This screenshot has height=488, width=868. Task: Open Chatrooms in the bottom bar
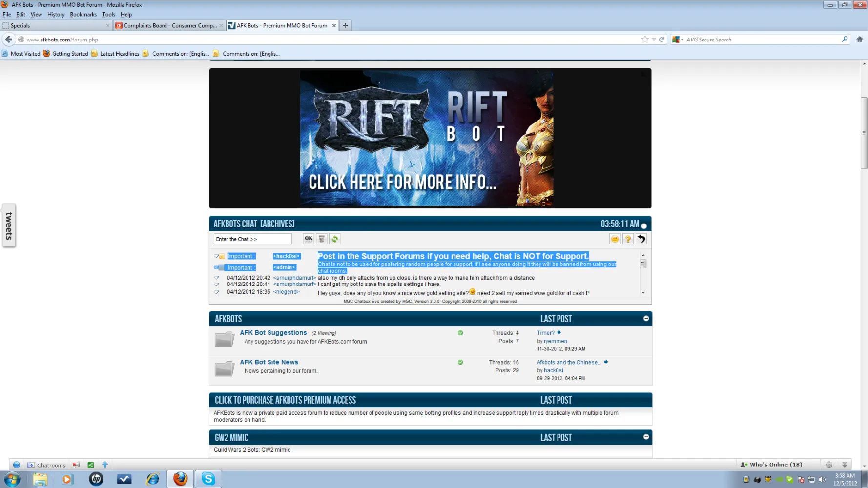click(46, 465)
